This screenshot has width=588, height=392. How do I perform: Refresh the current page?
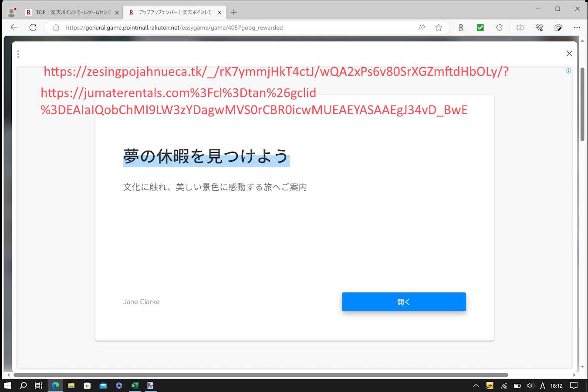33,27
